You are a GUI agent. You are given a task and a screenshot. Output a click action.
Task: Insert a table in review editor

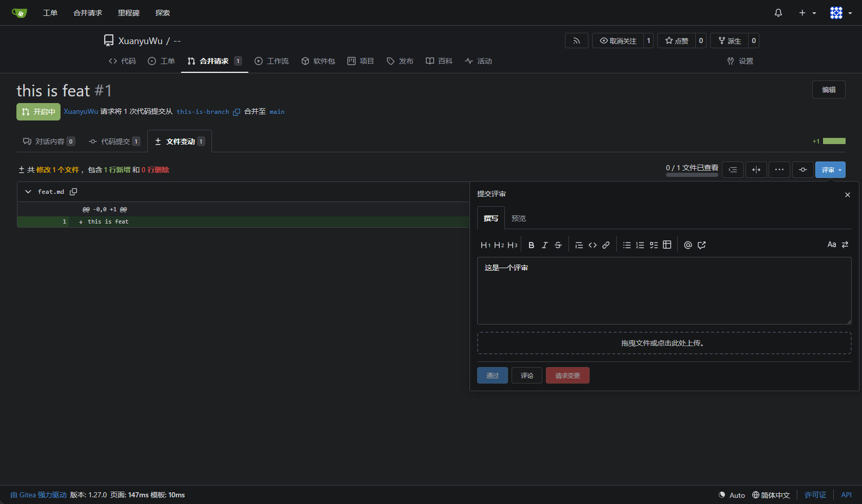click(667, 245)
